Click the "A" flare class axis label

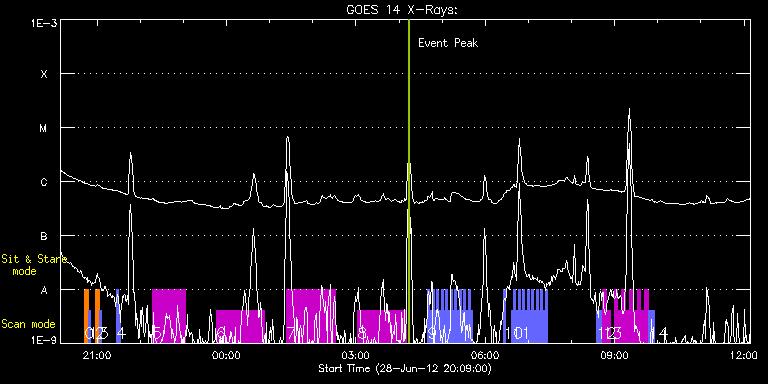click(44, 290)
